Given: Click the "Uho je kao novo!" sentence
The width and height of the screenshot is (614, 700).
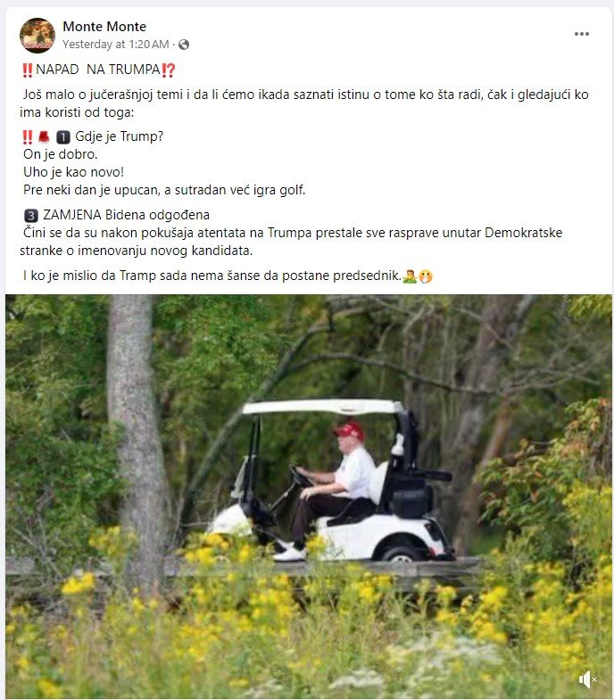Looking at the screenshot, I should coord(73,172).
